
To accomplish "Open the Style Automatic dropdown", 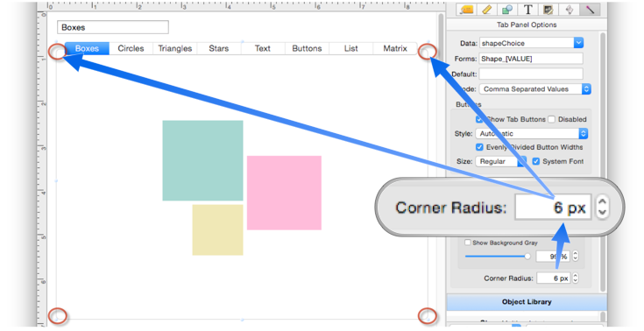I will tap(532, 133).
